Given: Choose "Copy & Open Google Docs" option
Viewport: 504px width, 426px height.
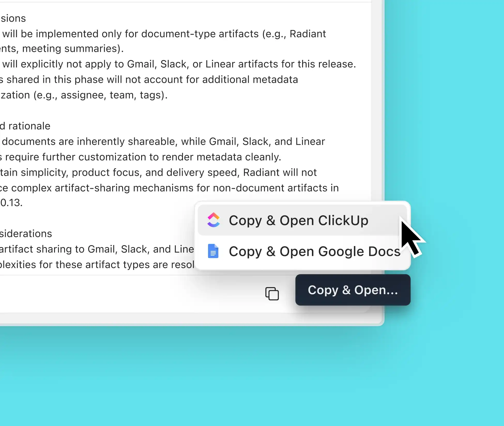Looking at the screenshot, I should pyautogui.click(x=302, y=251).
